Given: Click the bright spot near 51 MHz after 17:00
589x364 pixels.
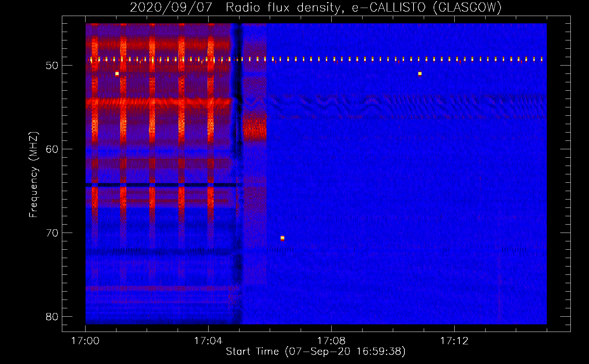Looking at the screenshot, I should pyautogui.click(x=117, y=74).
